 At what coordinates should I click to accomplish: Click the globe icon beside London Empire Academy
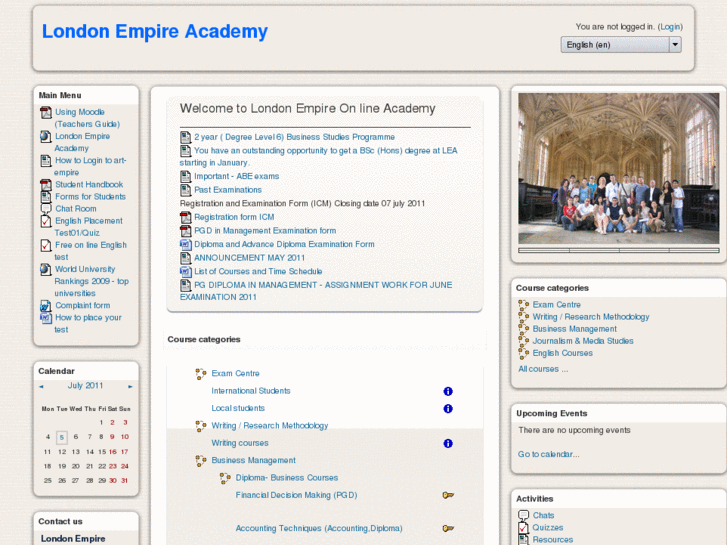pos(45,136)
